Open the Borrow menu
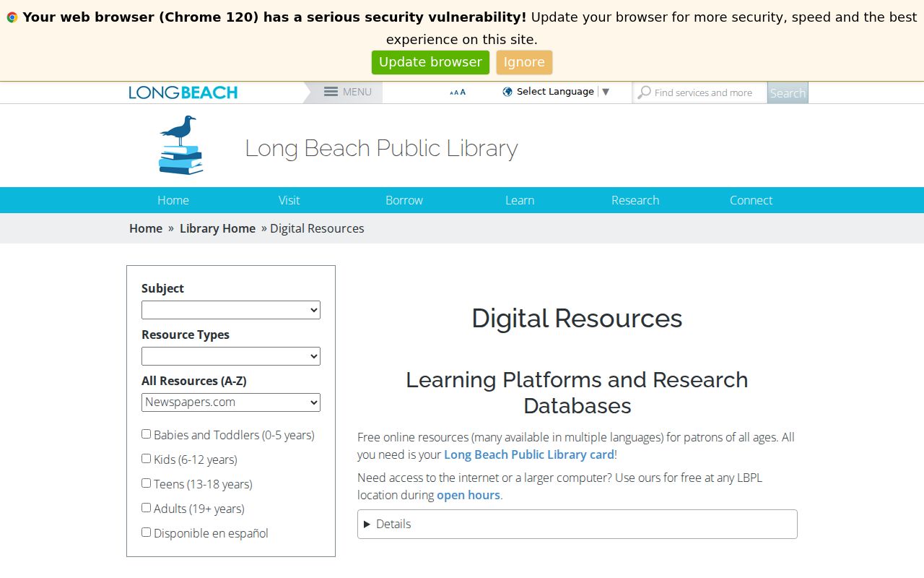Viewport: 924px width, 578px height. [x=404, y=200]
